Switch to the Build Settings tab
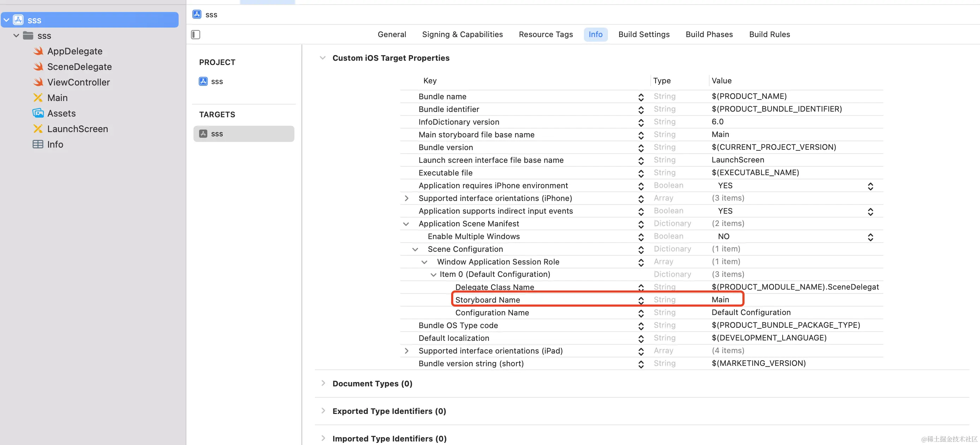The height and width of the screenshot is (445, 980). click(644, 35)
